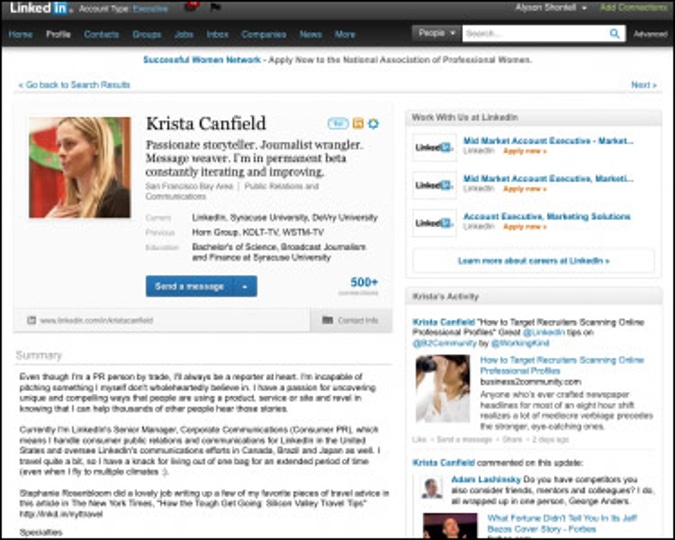Viewport: 675px width, 540px height.
Task: Go to the Home menu
Action: click(x=20, y=34)
